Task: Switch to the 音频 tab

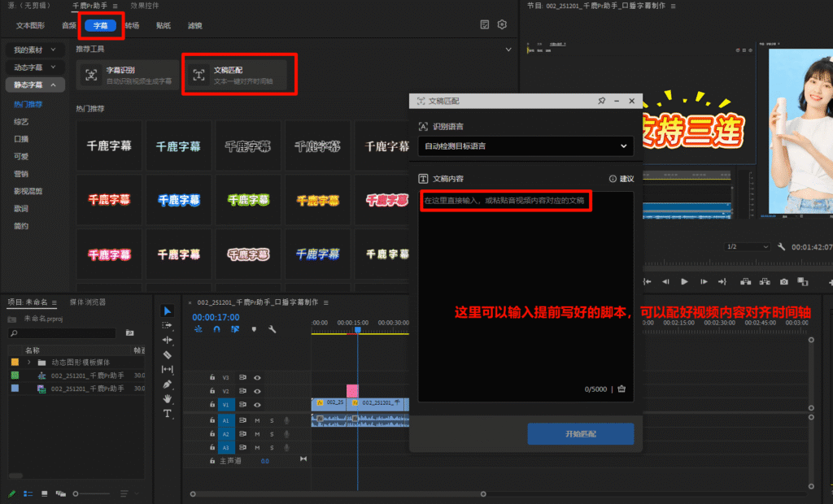Action: [x=69, y=25]
